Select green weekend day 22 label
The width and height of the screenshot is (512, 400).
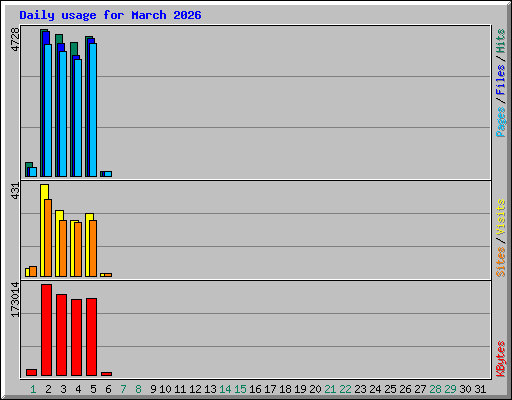pos(345,389)
